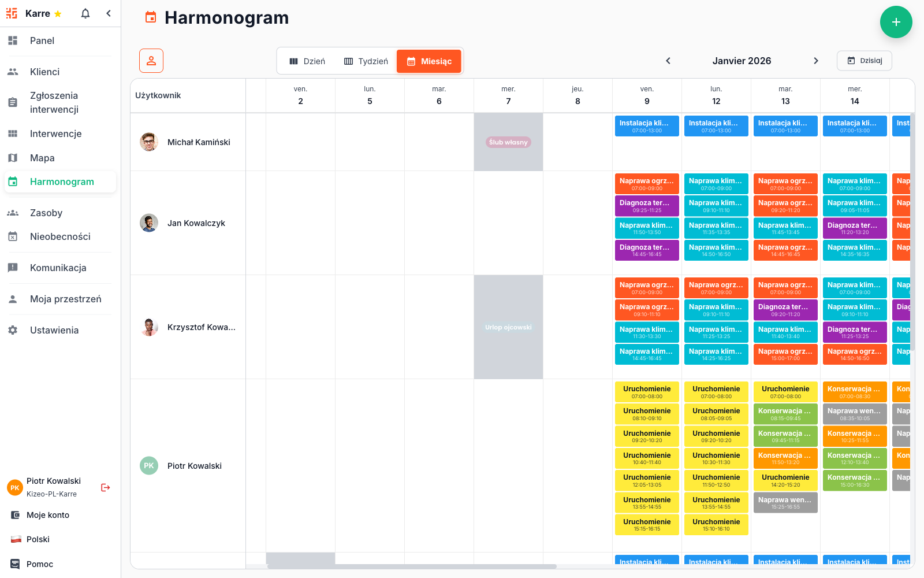Image resolution: width=924 pixels, height=578 pixels.
Task: Switch to Tydzień view
Action: click(366, 61)
